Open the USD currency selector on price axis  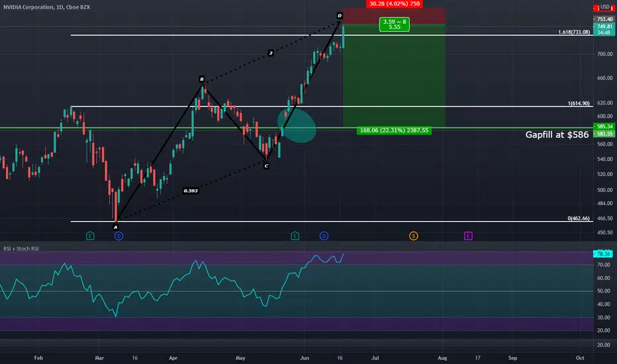tap(605, 7)
